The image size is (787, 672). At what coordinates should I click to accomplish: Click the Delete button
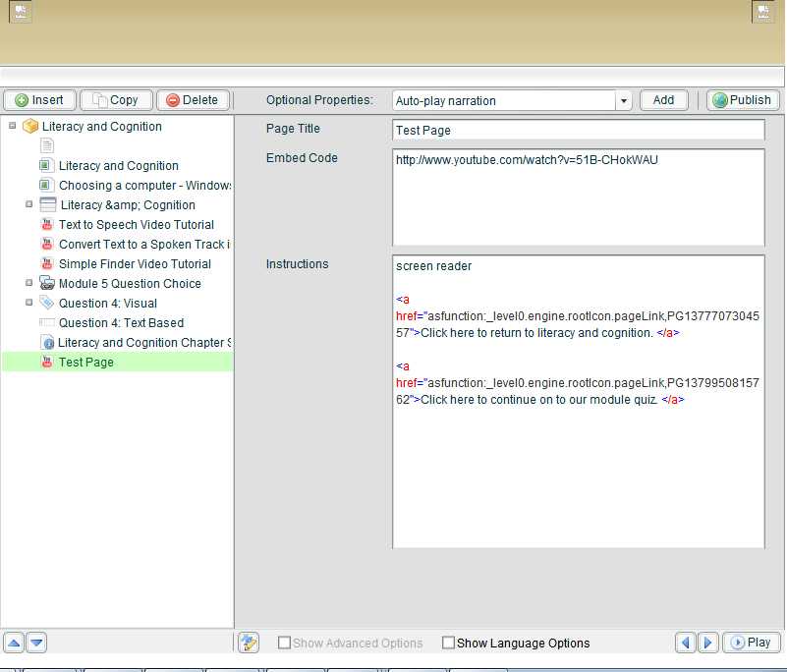pyautogui.click(x=193, y=100)
